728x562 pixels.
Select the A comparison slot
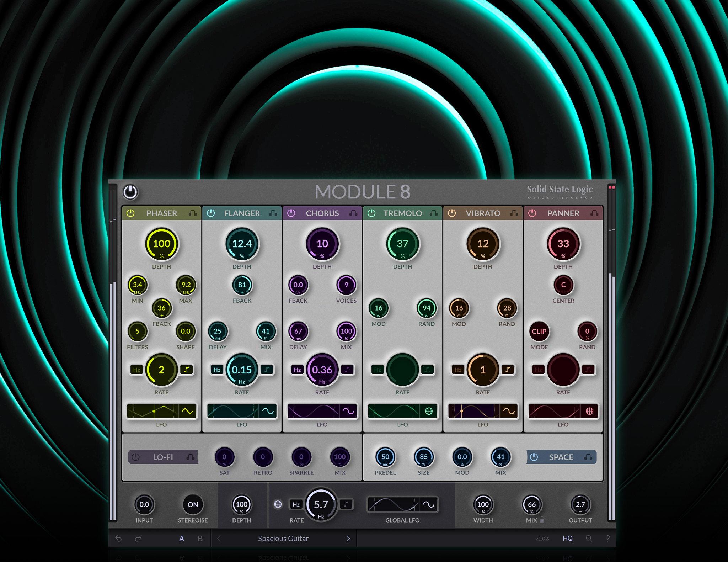[182, 539]
